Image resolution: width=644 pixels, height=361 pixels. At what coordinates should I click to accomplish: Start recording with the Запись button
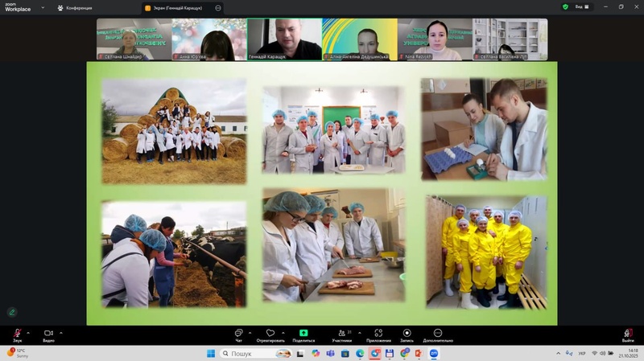point(407,333)
